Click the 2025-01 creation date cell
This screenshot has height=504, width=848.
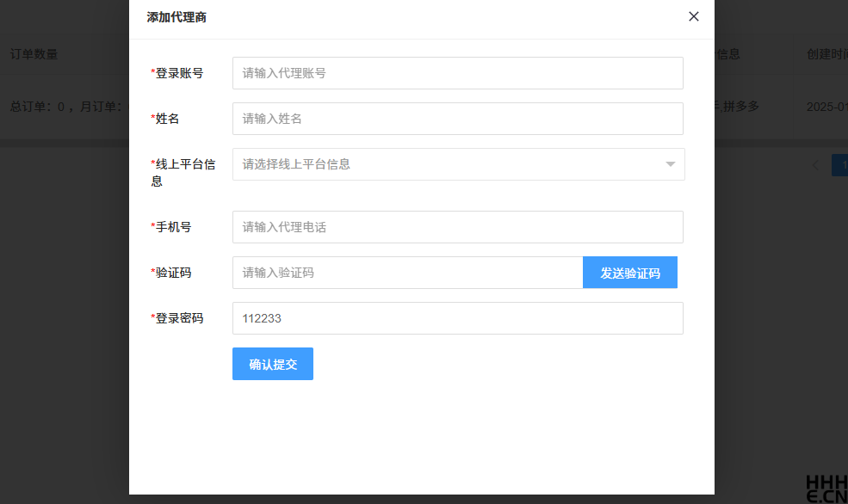[825, 108]
